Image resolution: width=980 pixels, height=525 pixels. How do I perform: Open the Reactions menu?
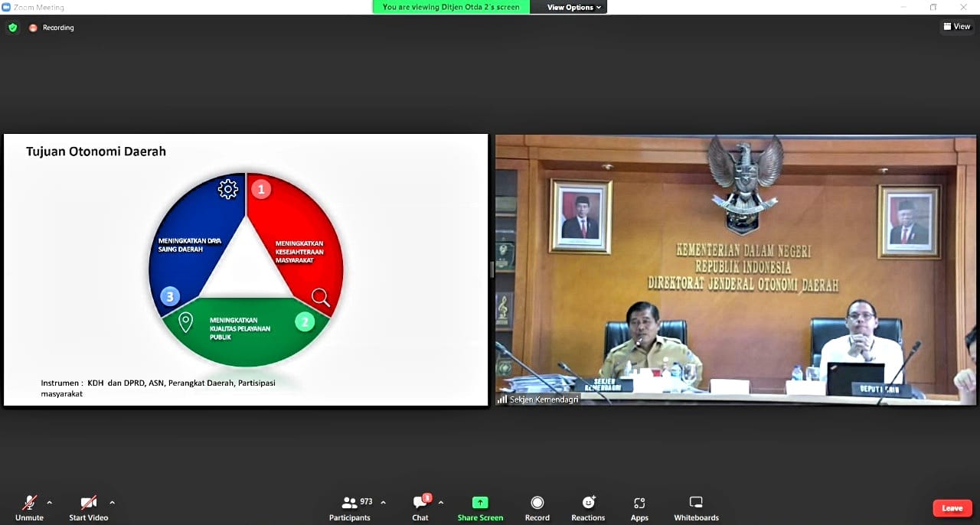coord(588,508)
